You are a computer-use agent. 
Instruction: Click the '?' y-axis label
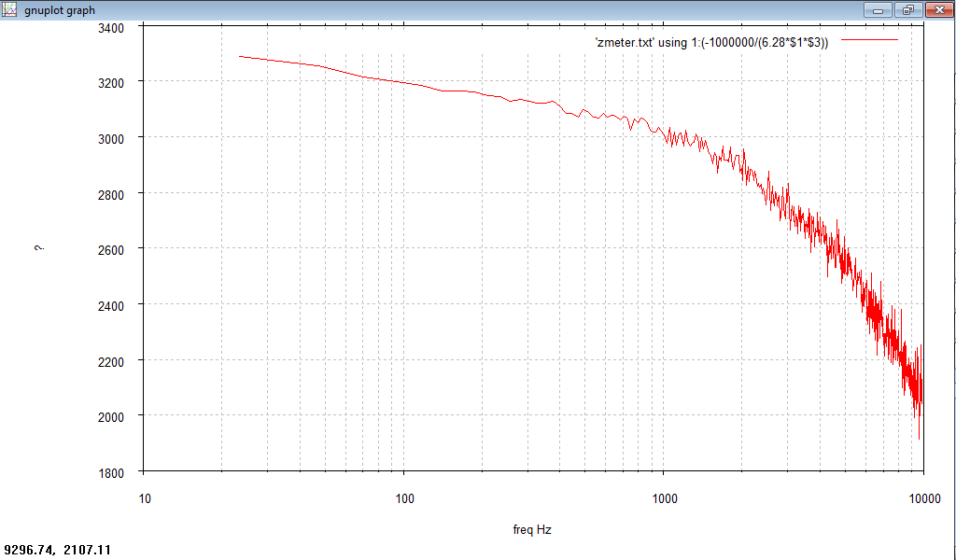(39, 248)
